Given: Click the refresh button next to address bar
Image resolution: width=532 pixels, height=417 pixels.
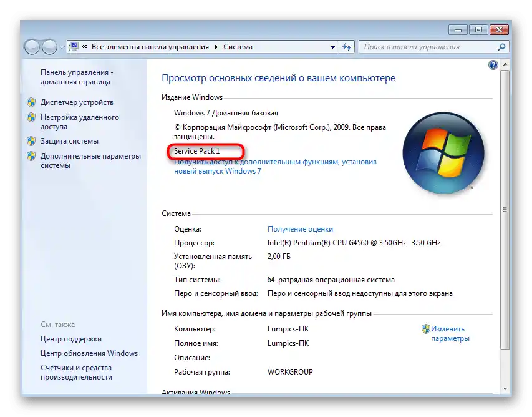Looking at the screenshot, I should pyautogui.click(x=347, y=47).
